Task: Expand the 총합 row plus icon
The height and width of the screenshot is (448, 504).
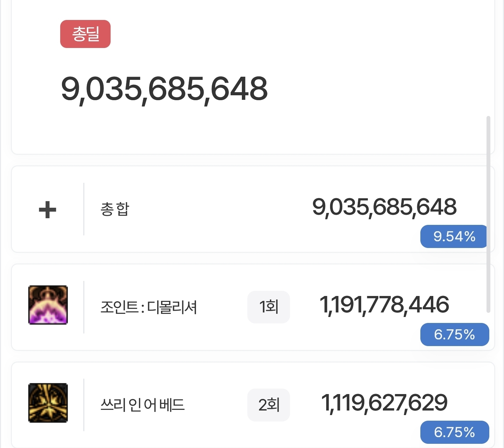Action: 47,210
